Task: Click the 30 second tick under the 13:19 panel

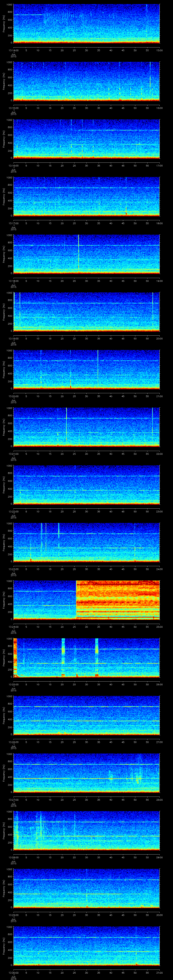Action: pos(87,339)
